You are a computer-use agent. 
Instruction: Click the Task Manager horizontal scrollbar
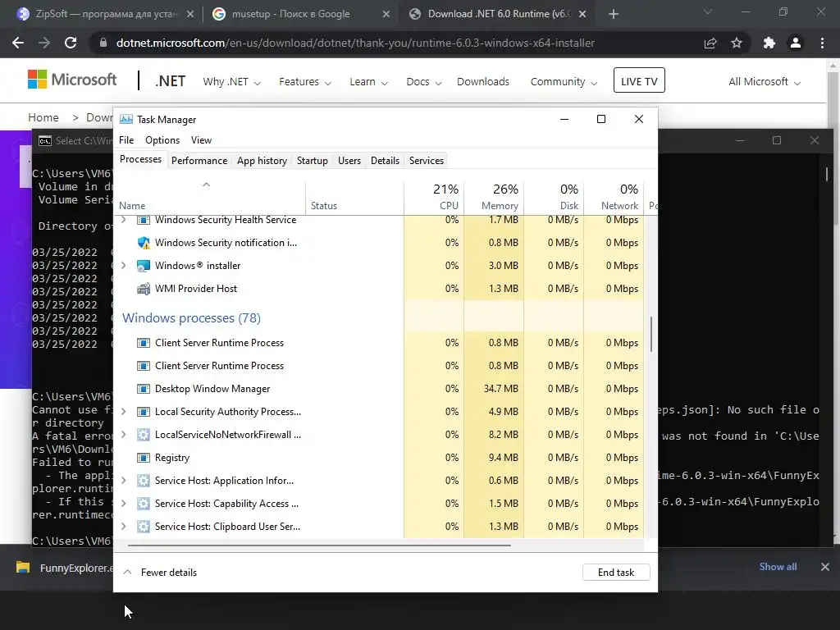[319, 546]
